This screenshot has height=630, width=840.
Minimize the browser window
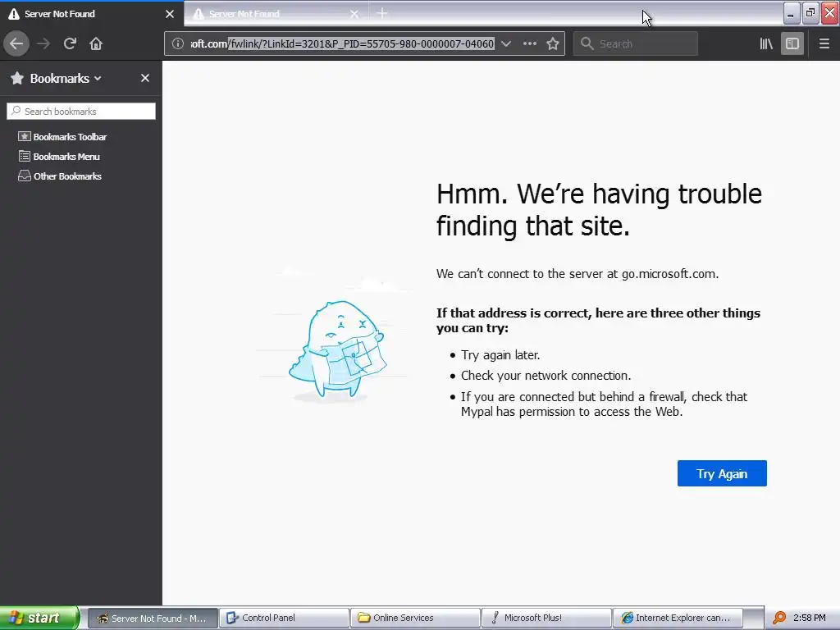click(792, 13)
